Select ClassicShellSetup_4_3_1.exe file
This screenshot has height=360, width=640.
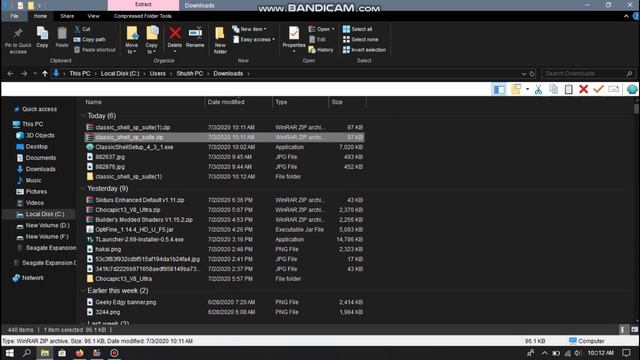coord(224,147)
